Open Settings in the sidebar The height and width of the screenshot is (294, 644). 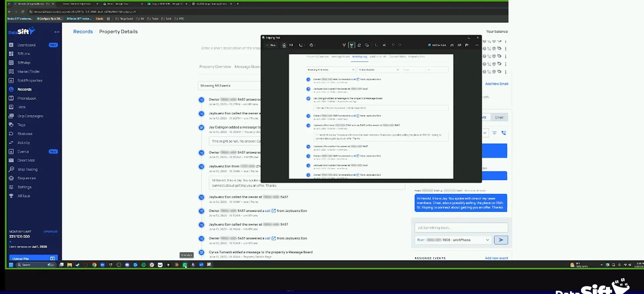click(x=24, y=187)
